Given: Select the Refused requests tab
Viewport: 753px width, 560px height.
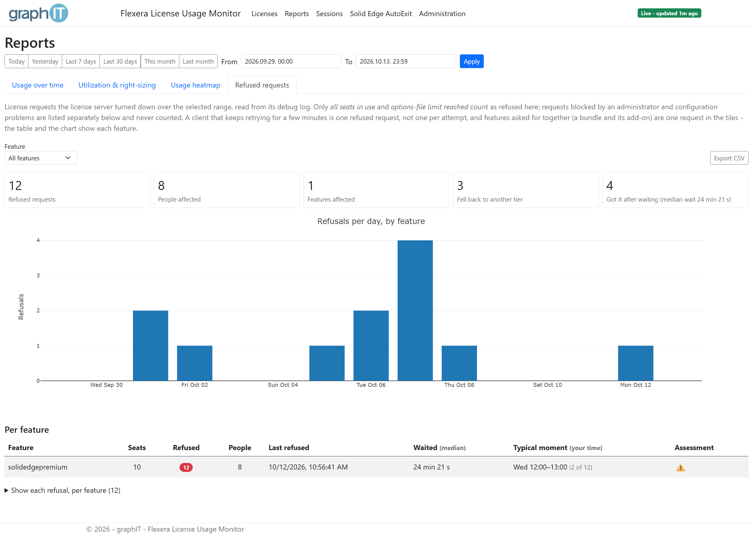Looking at the screenshot, I should [x=262, y=85].
